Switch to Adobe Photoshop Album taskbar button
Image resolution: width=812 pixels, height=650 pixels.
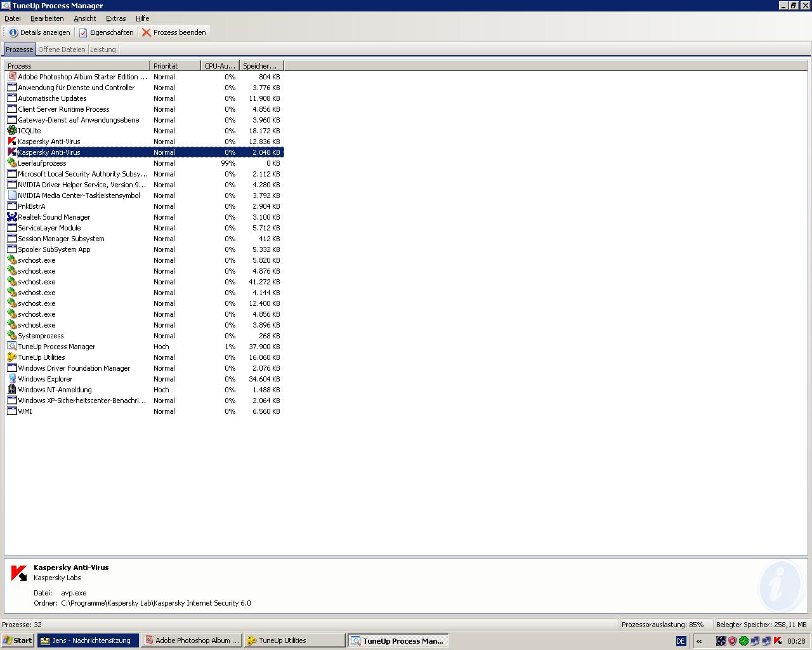point(192,641)
